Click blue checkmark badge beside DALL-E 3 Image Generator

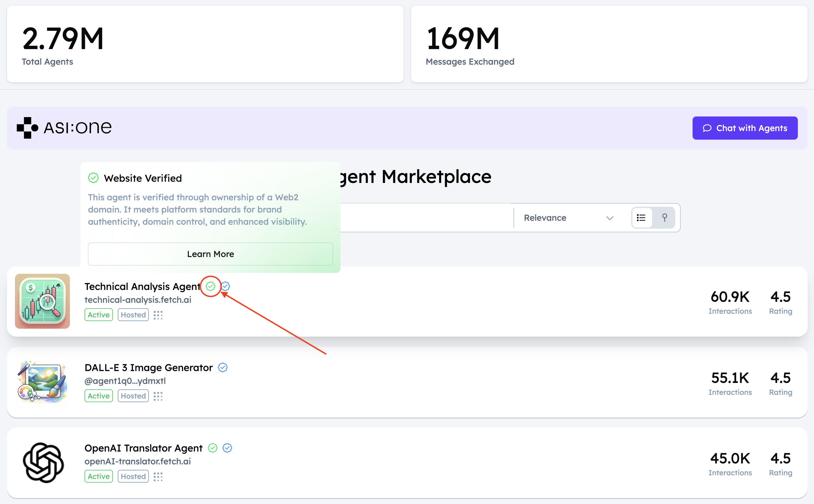pyautogui.click(x=223, y=367)
